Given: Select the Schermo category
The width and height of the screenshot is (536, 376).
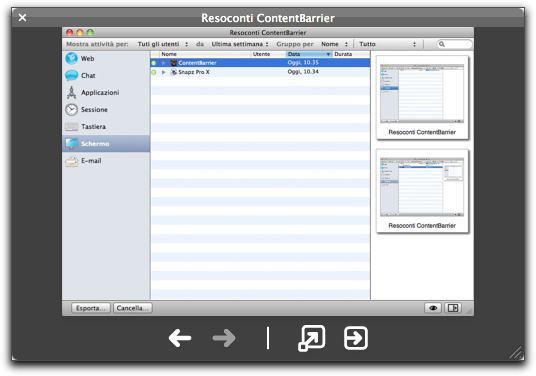Looking at the screenshot, I should click(106, 144).
